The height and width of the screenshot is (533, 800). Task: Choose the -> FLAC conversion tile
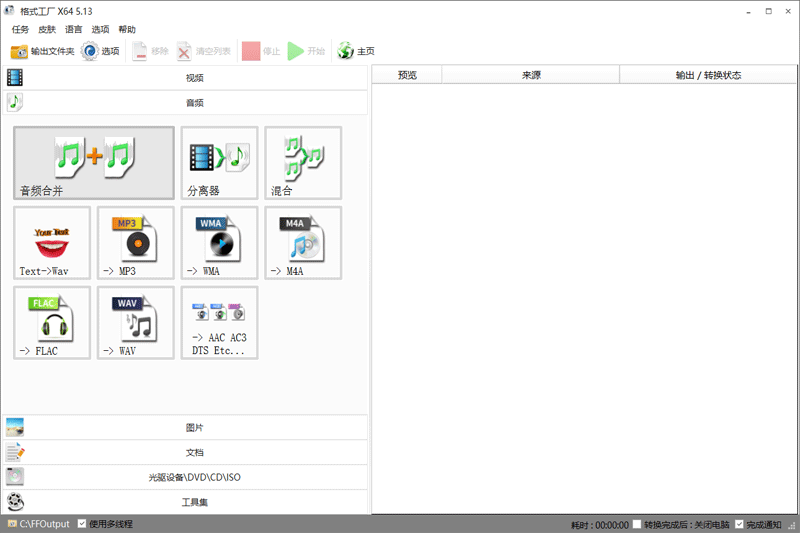pos(52,323)
